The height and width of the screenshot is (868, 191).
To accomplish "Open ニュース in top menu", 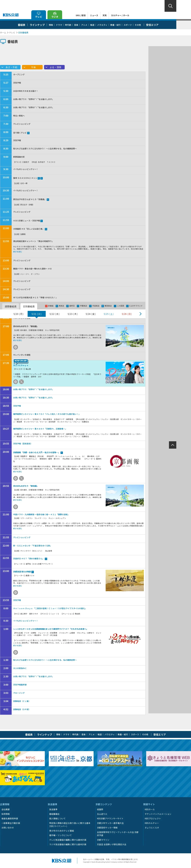I will (x=94, y=15).
